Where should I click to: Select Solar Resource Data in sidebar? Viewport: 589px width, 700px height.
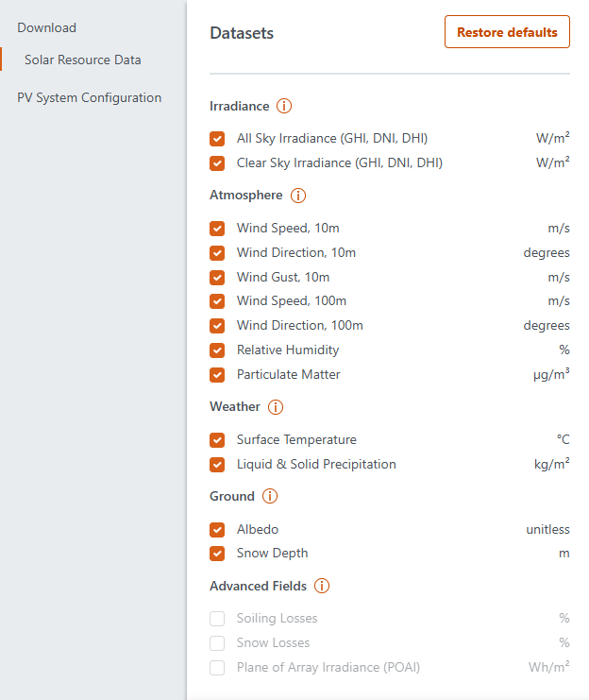pos(83,60)
